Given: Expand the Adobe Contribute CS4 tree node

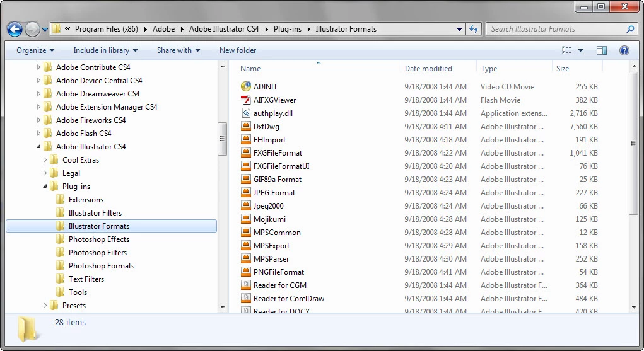Looking at the screenshot, I should tap(38, 67).
